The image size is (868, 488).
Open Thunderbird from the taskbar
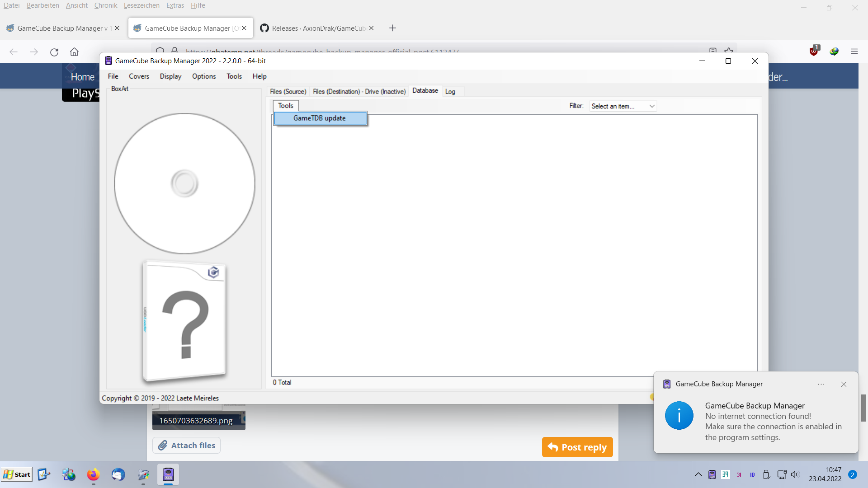tap(118, 474)
